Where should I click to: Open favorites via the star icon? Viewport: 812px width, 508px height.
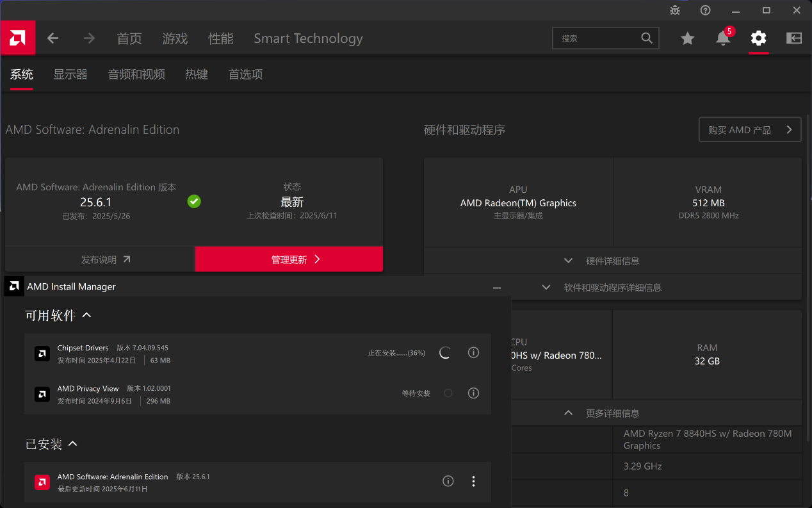coord(688,38)
